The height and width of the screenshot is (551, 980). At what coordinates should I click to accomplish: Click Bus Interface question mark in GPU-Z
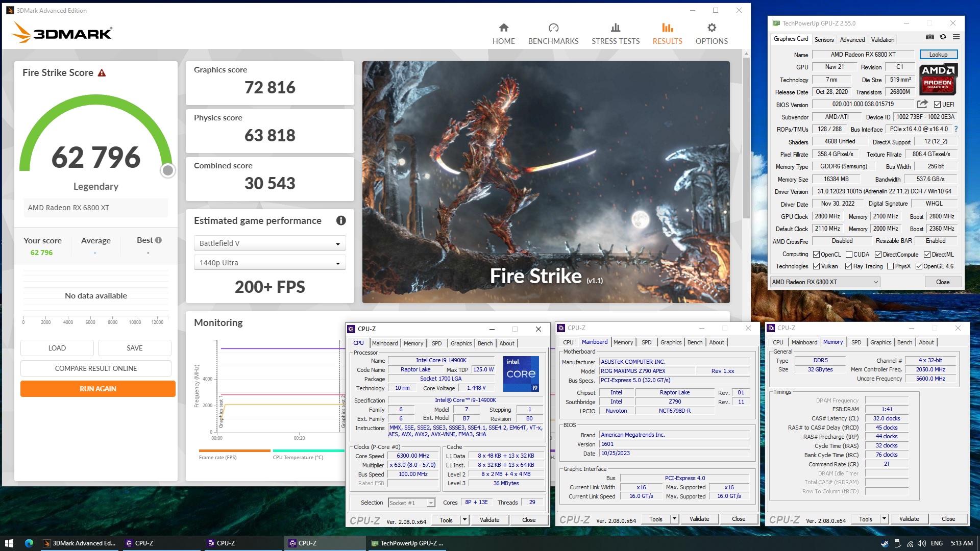coord(956,129)
